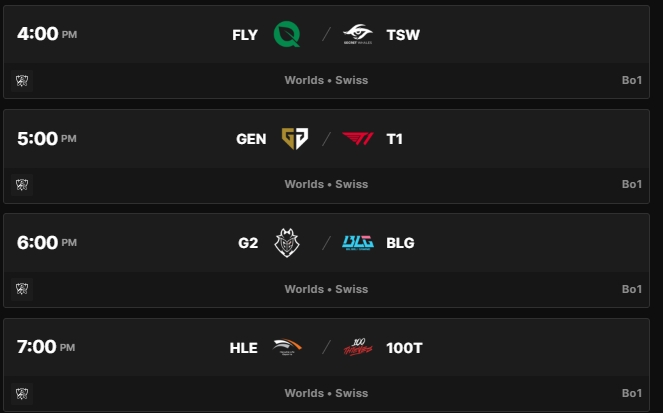Viewport: 663px width, 413px height.
Task: Click Worlds trophy icon in 4:00 match
Action: [x=21, y=80]
